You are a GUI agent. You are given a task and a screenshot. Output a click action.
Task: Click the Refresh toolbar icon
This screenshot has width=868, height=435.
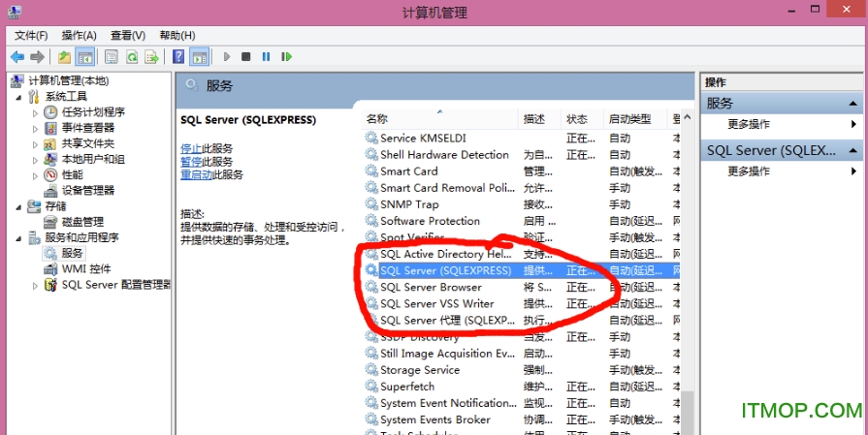pos(132,56)
